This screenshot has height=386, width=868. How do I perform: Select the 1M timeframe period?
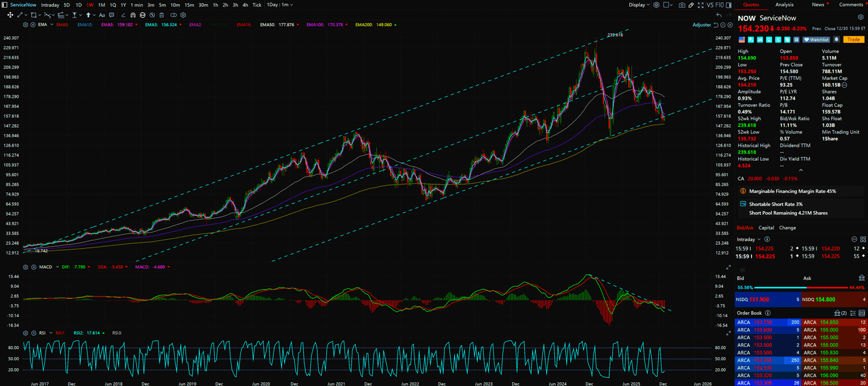pos(101,5)
